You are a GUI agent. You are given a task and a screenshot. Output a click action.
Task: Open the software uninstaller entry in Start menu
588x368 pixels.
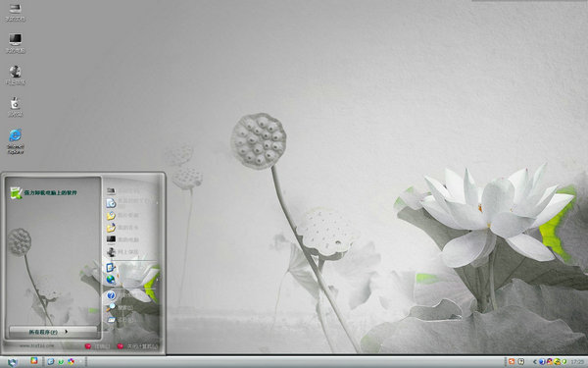click(43, 192)
